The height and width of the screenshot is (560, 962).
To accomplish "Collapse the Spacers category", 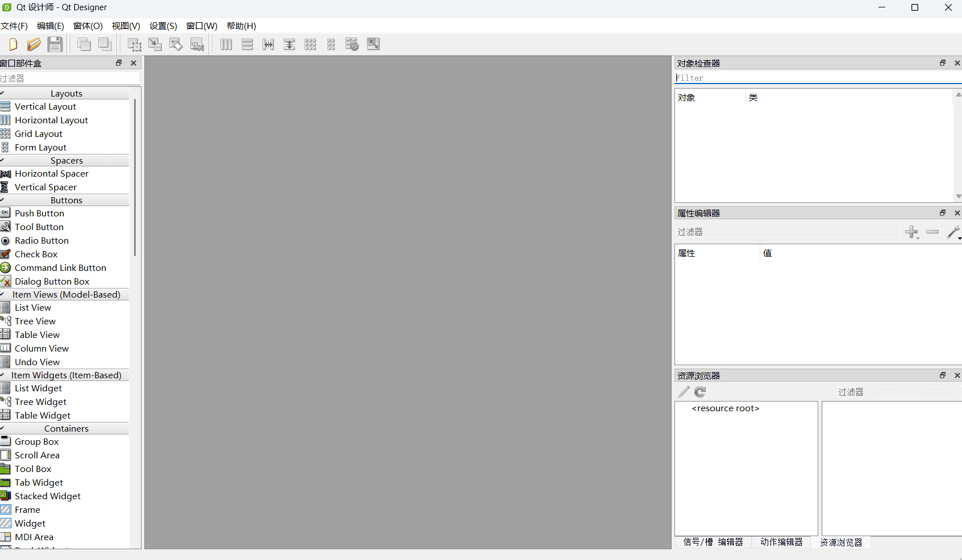I will pyautogui.click(x=65, y=160).
